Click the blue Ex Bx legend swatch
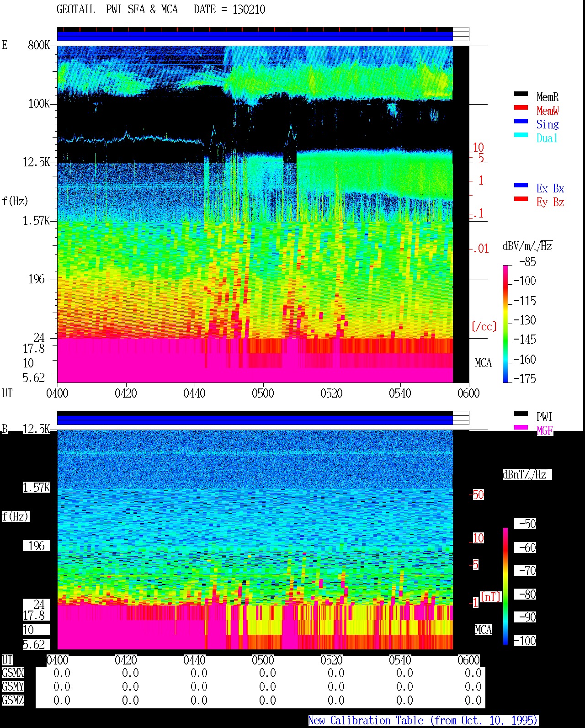The width and height of the screenshot is (585, 728). [521, 186]
